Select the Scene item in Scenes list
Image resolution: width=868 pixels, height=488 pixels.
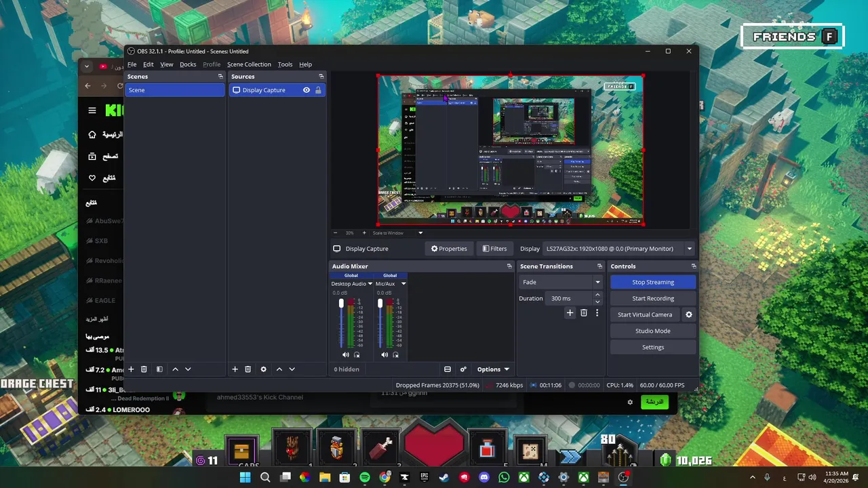point(175,90)
